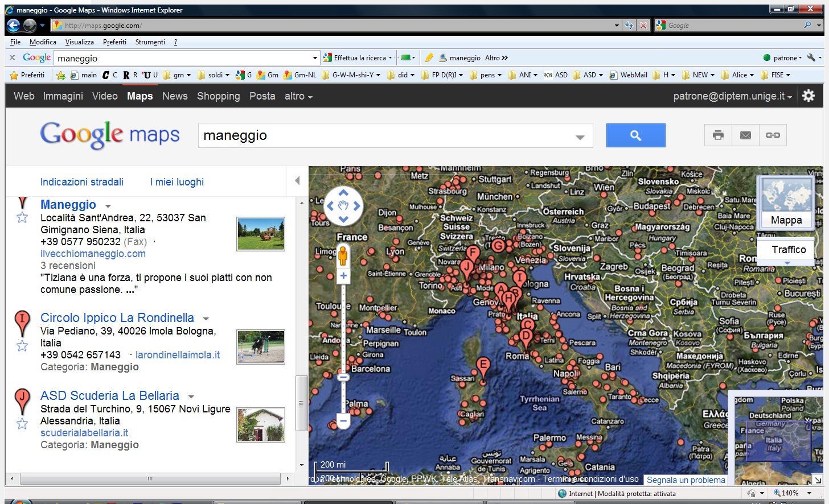Click Segnala un problema link

point(686,480)
